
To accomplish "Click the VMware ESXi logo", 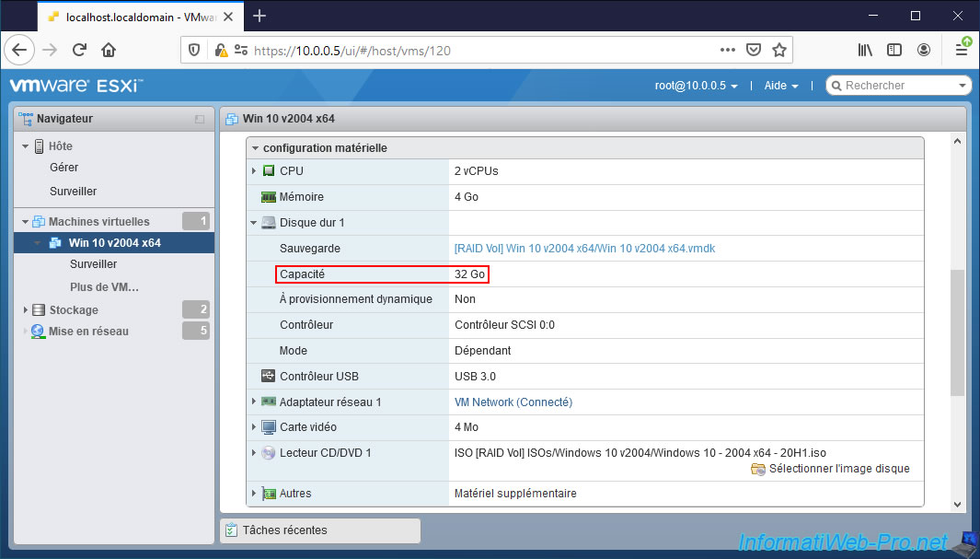I will coord(76,86).
